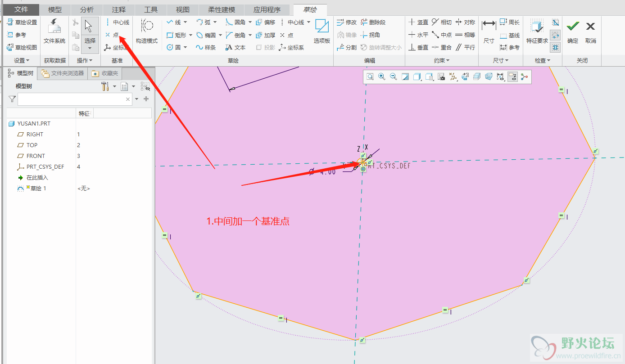
Task: Click the datum 点 (point) tool in 基准 group
Action: tap(112, 35)
